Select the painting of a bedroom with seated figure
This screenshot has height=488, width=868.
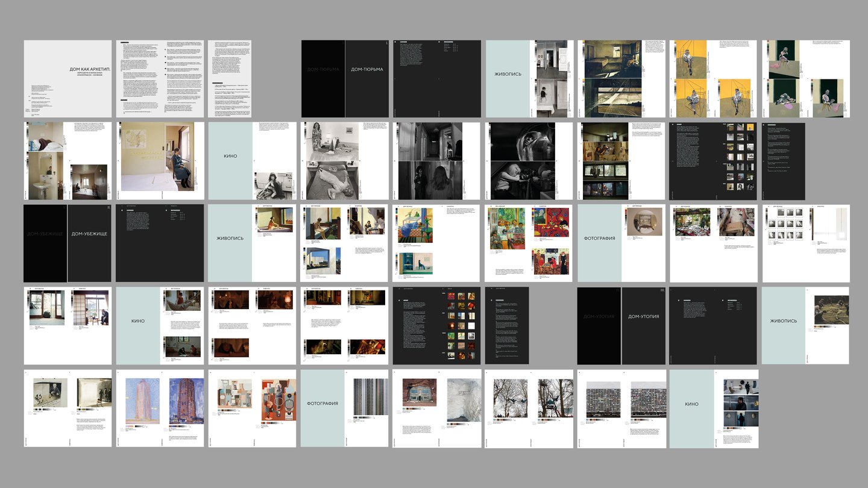coord(612,59)
